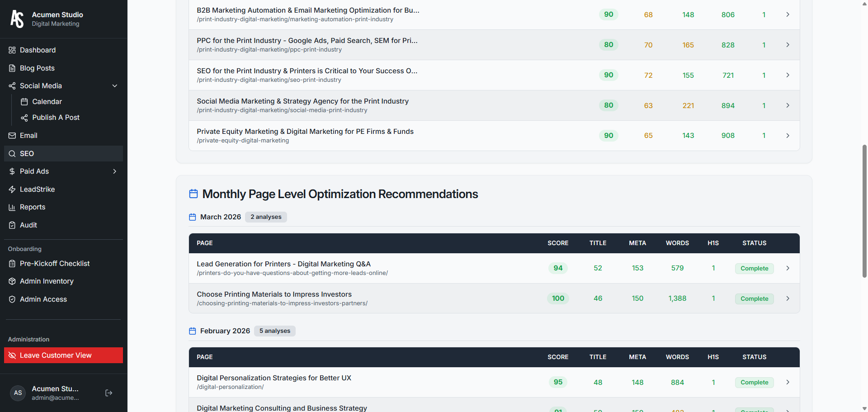Click the scrollbar up arrow
The image size is (868, 412).
tap(864, 4)
